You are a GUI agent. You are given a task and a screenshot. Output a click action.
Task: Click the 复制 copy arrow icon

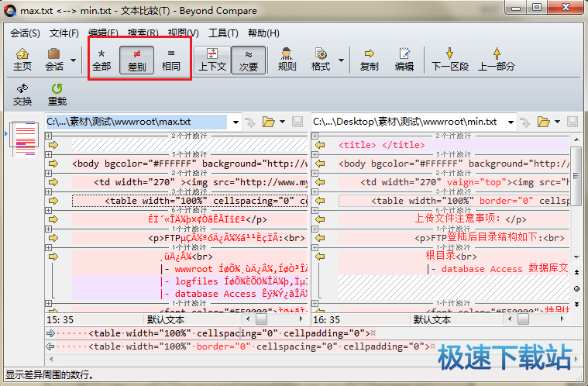pos(369,60)
